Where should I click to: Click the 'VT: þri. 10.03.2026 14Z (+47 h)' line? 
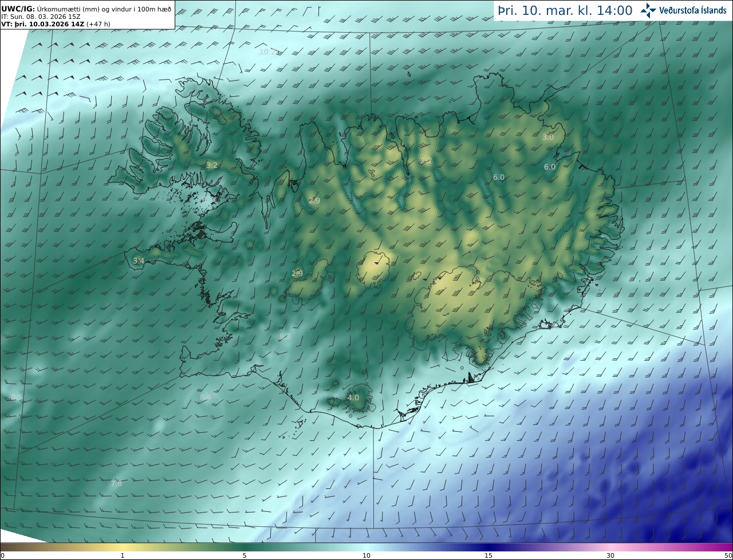pos(56,24)
